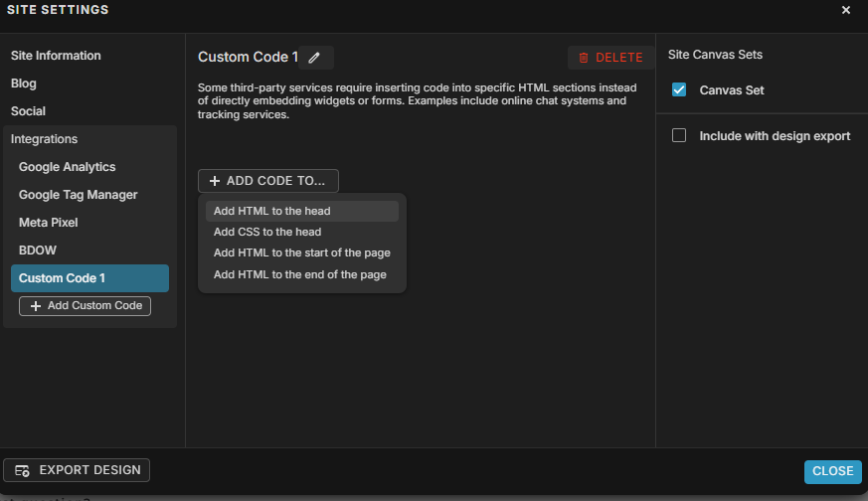This screenshot has width=868, height=501.
Task: Pick Add HTML to the end of the page
Action: [299, 274]
